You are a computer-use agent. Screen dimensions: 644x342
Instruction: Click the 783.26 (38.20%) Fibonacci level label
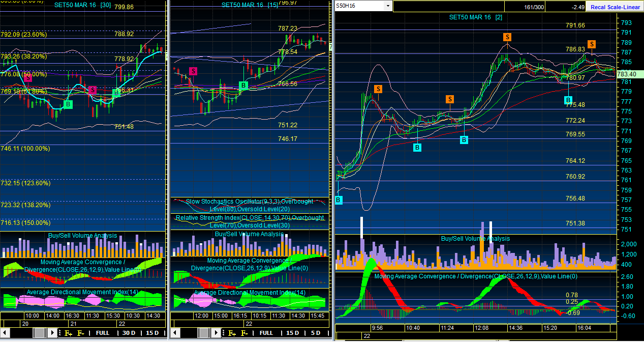pos(24,56)
